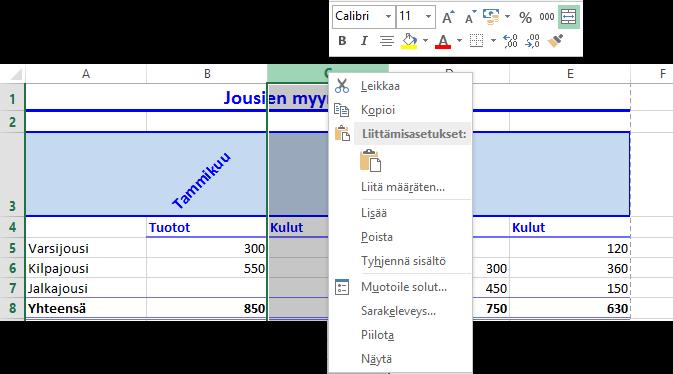
Task: Click the paste option clipboard icon
Action: 370,161
